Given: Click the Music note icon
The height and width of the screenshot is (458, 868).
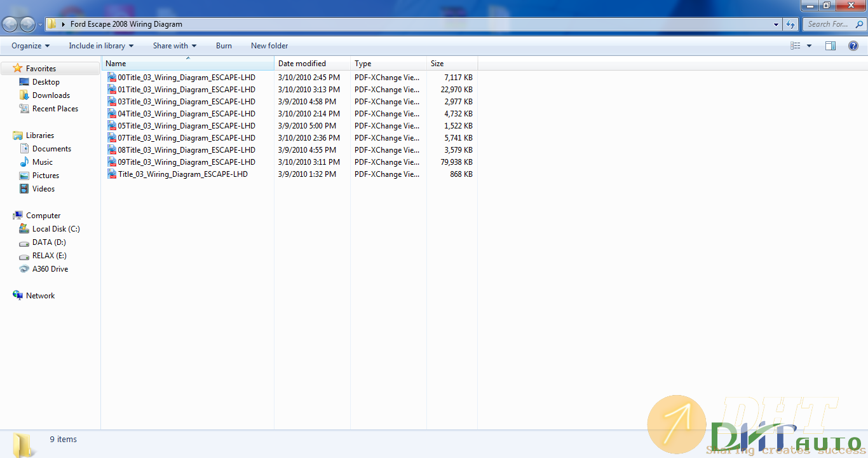Looking at the screenshot, I should [x=24, y=162].
